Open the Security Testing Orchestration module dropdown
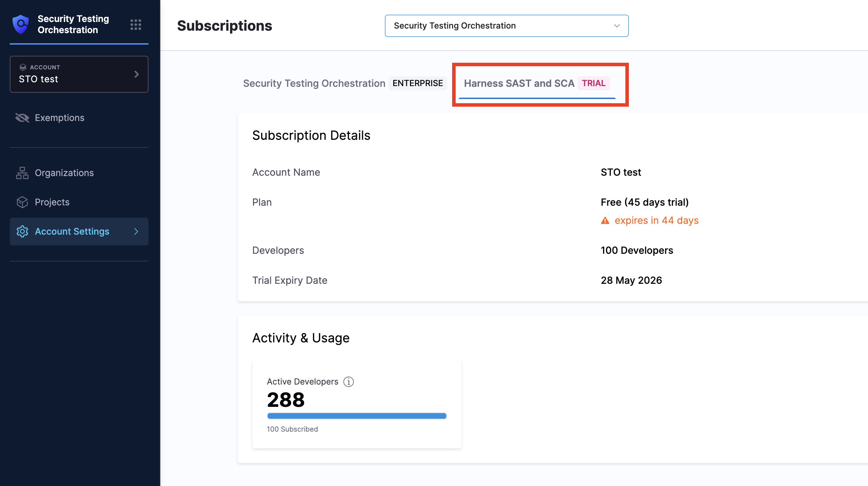This screenshot has height=486, width=868. pos(506,26)
